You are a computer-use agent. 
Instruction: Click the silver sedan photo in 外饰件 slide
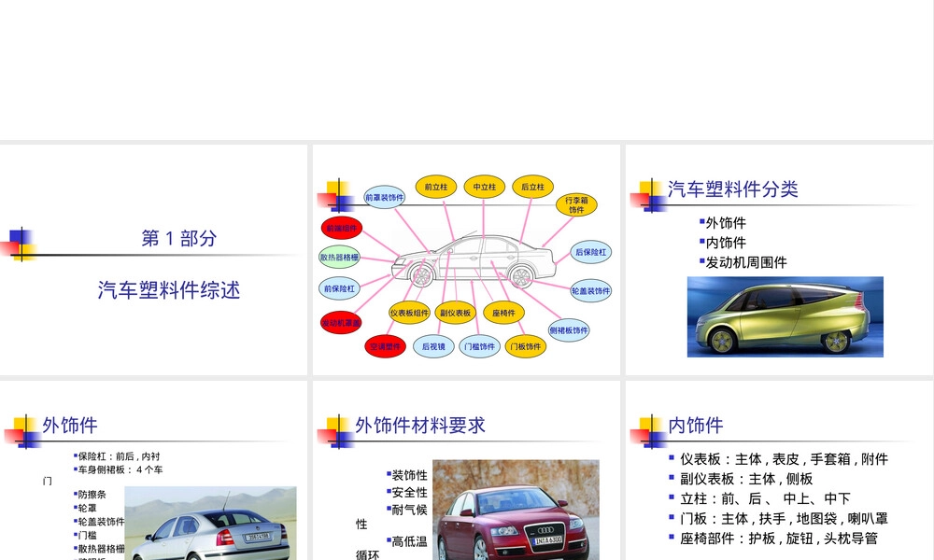point(210,523)
